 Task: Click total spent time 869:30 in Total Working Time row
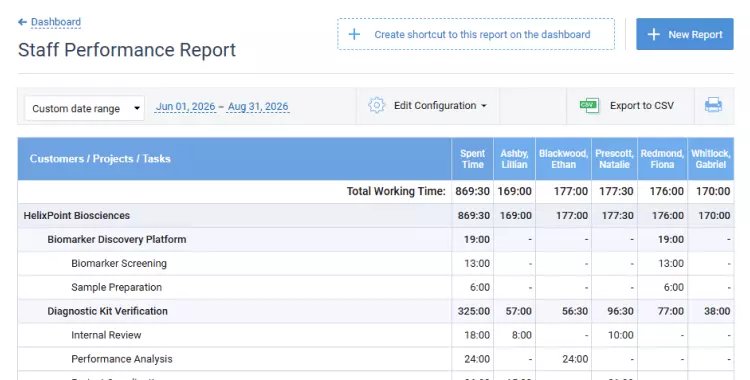click(x=472, y=191)
